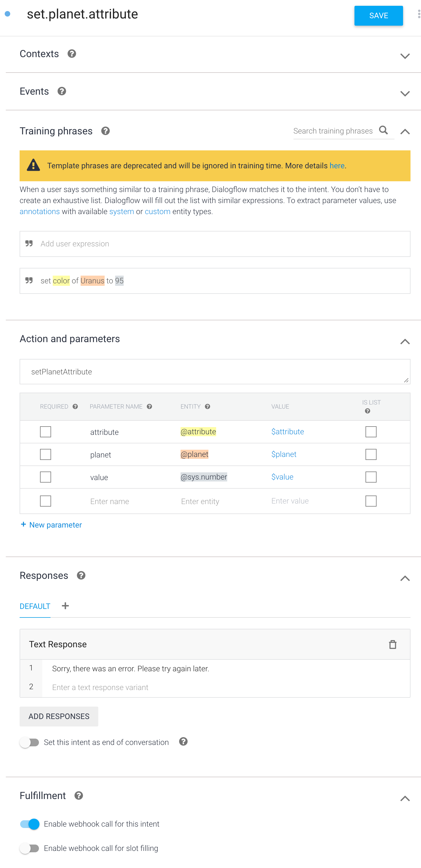Click the Responses help icon
Screen dimensions: 421x868
pyautogui.click(x=81, y=576)
